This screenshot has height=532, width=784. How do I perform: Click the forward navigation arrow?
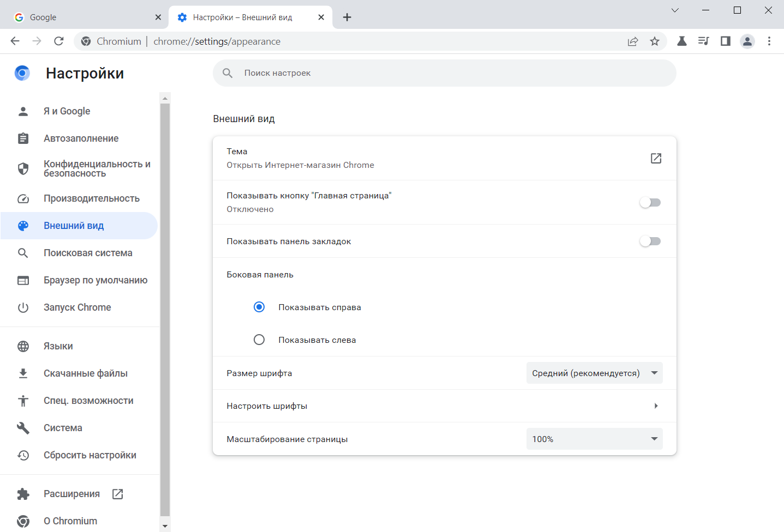coord(37,41)
